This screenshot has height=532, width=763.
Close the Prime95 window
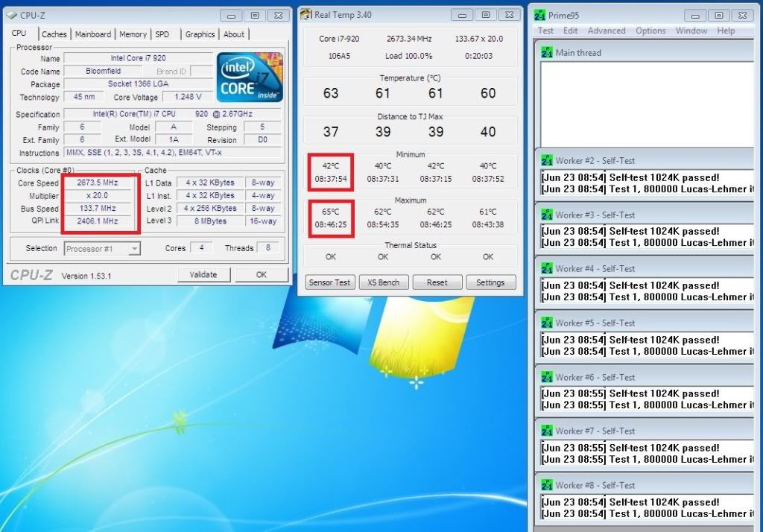pyautogui.click(x=742, y=16)
